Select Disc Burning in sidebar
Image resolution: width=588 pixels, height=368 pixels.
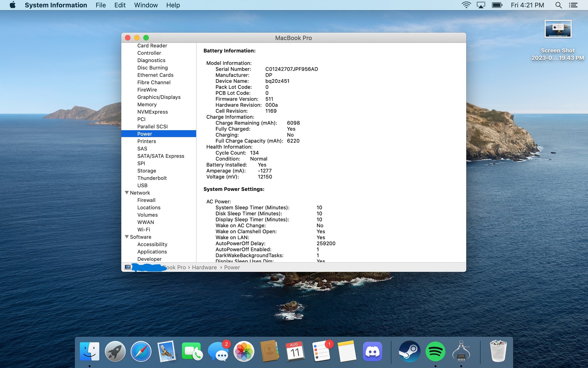152,68
